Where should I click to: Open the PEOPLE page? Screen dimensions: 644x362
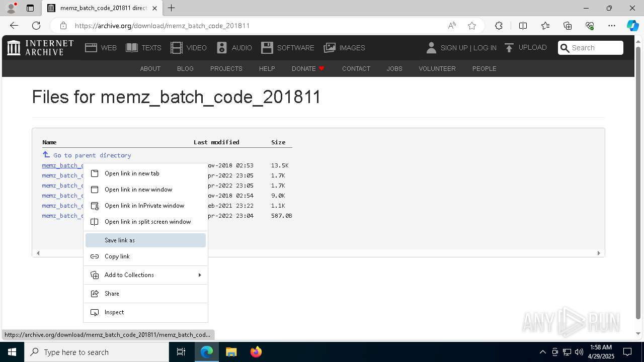[x=485, y=69]
